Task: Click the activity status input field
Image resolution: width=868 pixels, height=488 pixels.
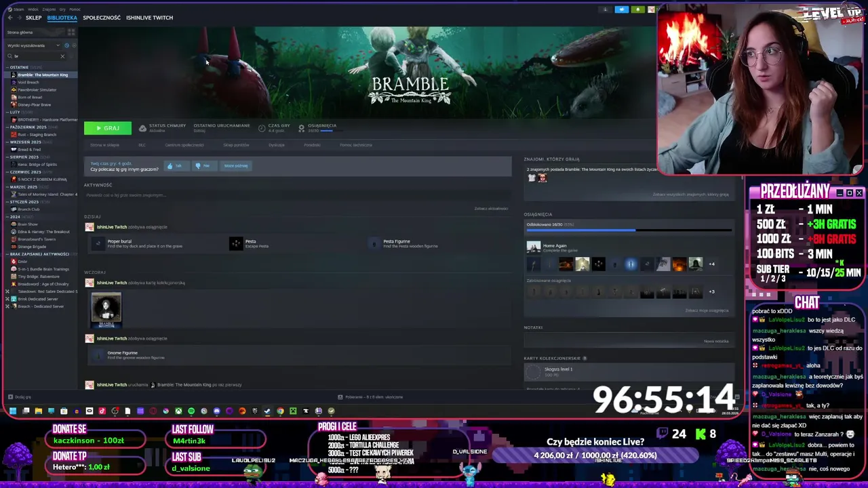Action: (297, 195)
